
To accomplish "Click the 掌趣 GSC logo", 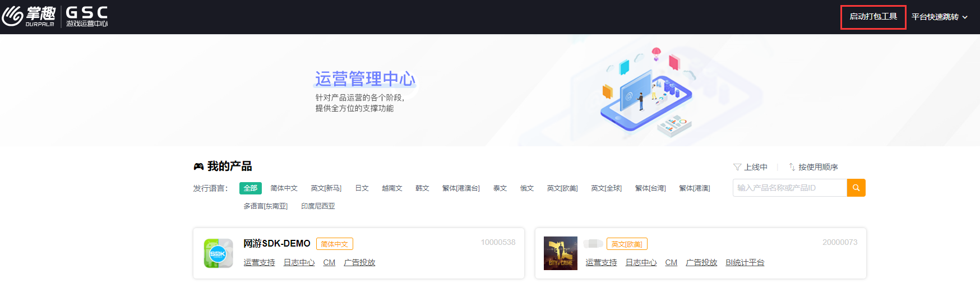I will click(x=55, y=17).
